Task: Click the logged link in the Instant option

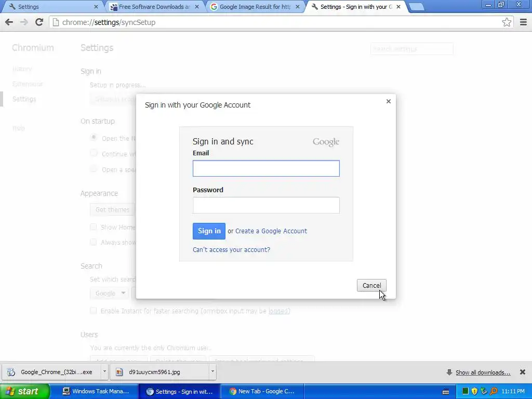Action: click(x=278, y=311)
